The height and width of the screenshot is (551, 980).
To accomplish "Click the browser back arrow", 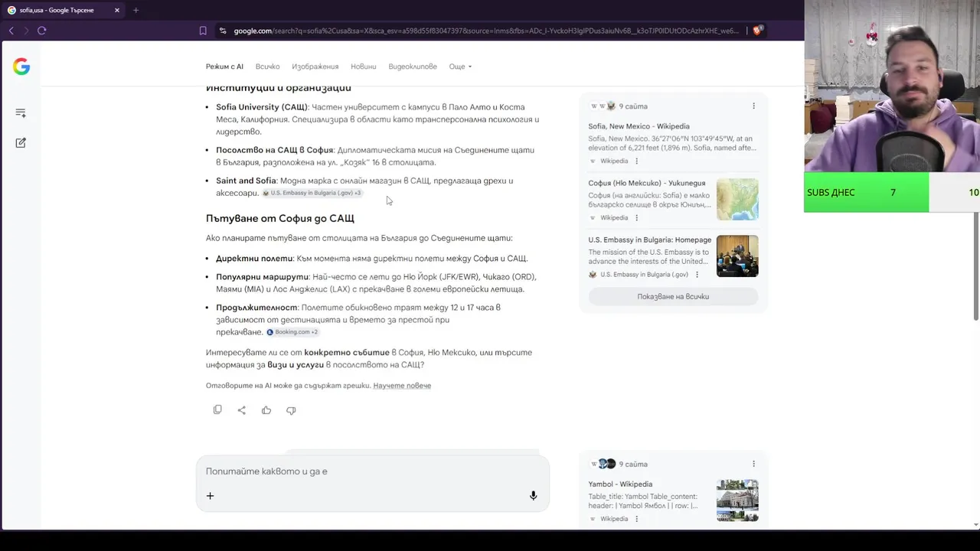I will (11, 31).
